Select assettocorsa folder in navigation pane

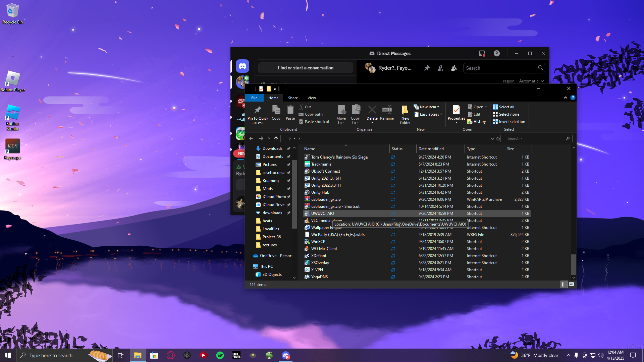coord(273,173)
